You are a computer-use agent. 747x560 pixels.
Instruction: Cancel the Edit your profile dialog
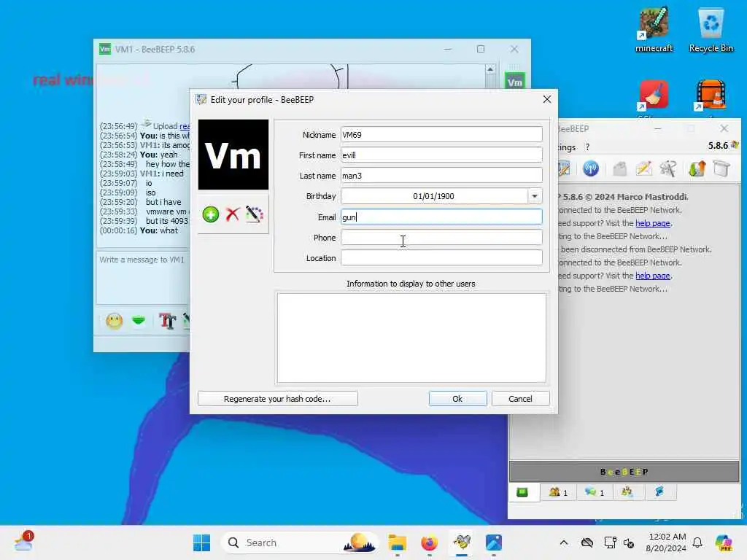[x=520, y=399]
